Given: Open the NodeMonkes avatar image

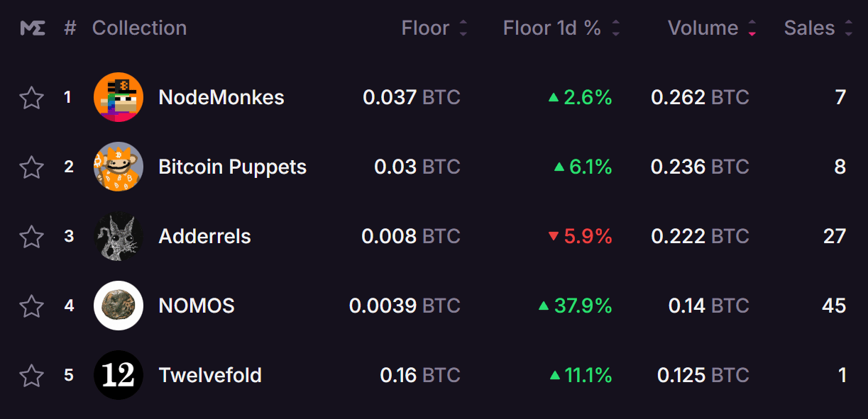Looking at the screenshot, I should pos(119,97).
